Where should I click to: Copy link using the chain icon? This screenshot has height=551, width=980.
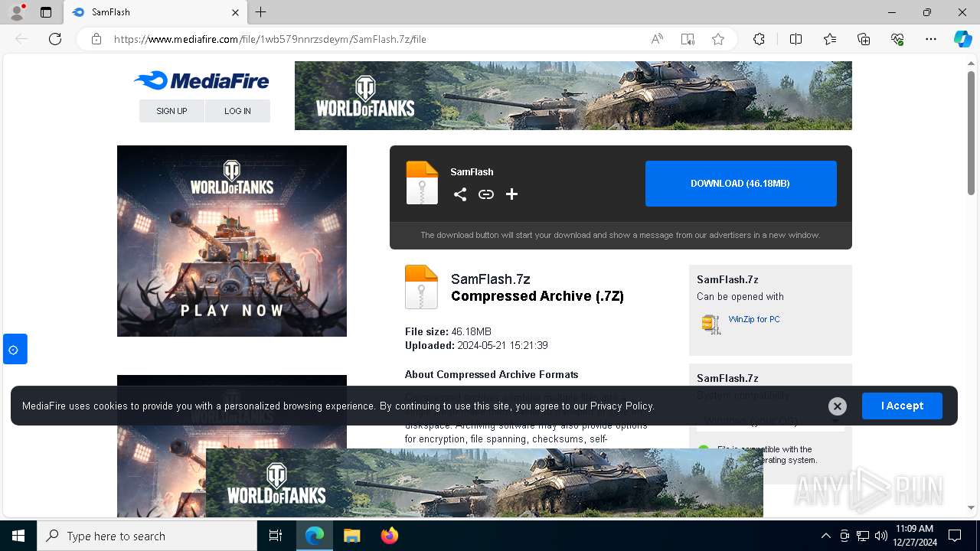coord(486,194)
